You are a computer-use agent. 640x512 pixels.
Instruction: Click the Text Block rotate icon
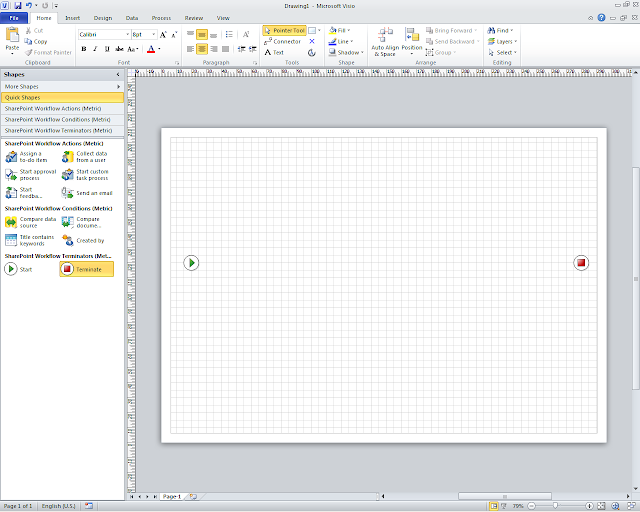(312, 52)
